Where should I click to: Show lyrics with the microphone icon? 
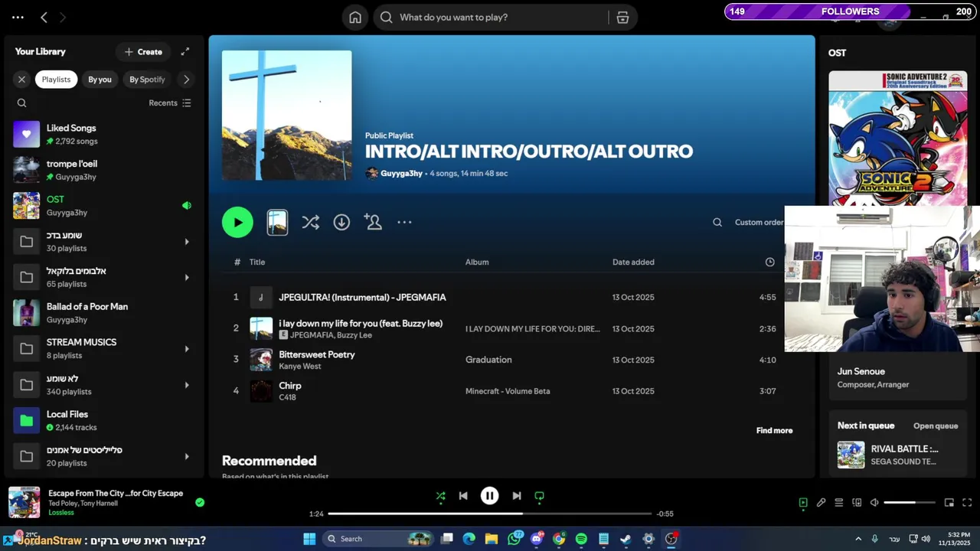tap(821, 503)
